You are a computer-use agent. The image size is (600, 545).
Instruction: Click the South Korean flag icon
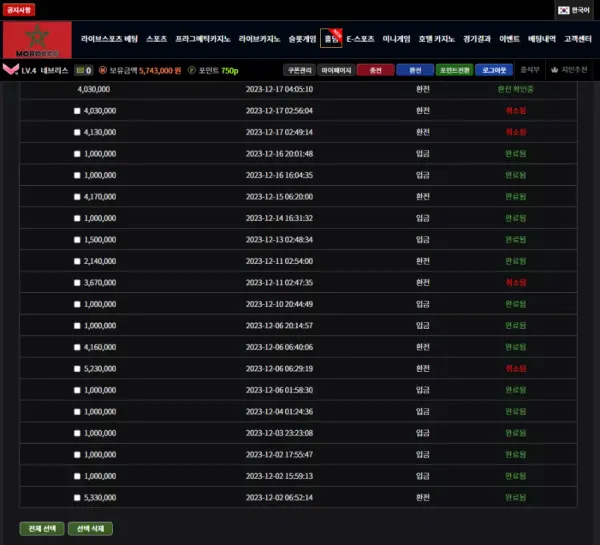(x=564, y=9)
